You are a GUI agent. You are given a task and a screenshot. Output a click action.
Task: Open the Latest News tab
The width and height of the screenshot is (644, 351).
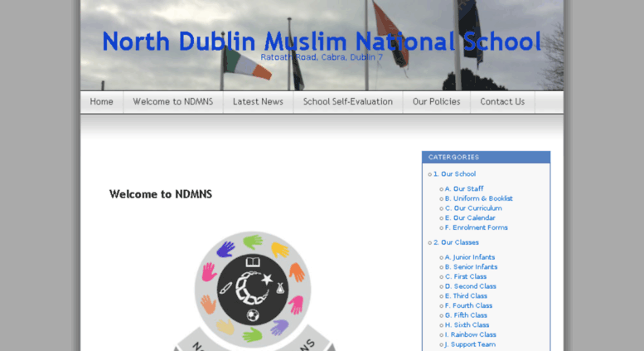click(x=258, y=102)
